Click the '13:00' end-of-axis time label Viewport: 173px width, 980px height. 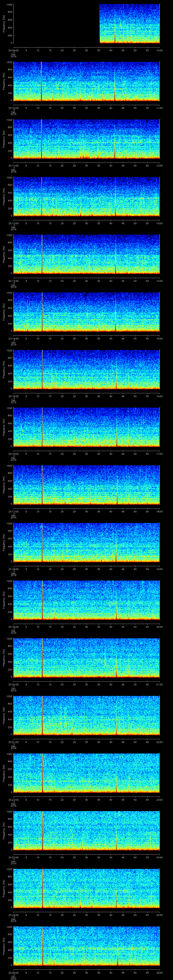point(160,223)
